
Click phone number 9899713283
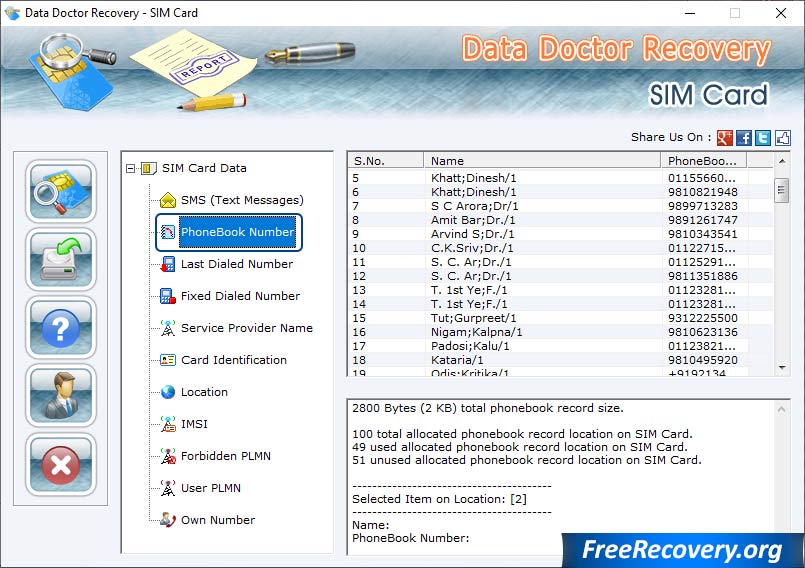coord(702,206)
